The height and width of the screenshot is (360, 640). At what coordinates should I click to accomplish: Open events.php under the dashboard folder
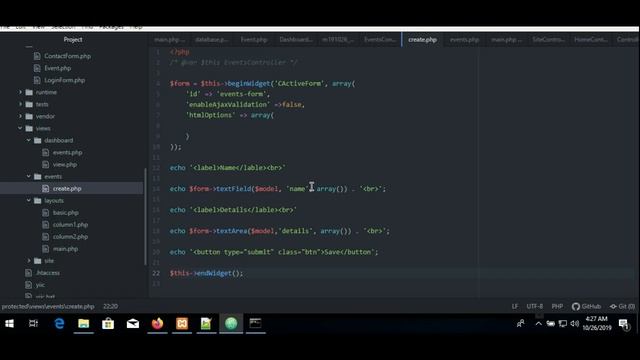tap(67, 153)
